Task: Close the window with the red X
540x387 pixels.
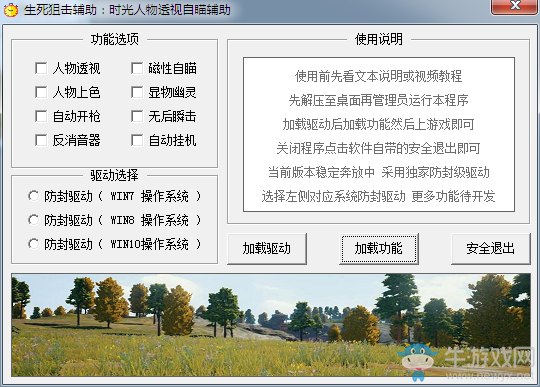Action: (515, 6)
